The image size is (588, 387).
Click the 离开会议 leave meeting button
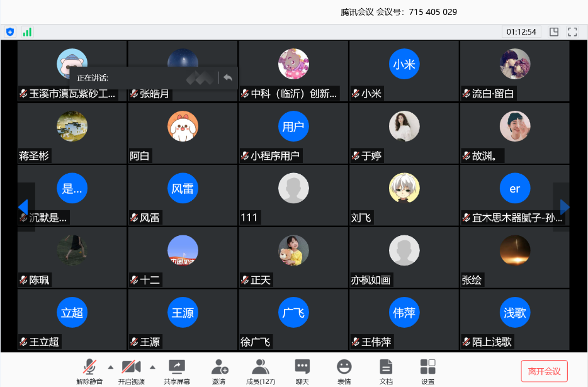544,371
